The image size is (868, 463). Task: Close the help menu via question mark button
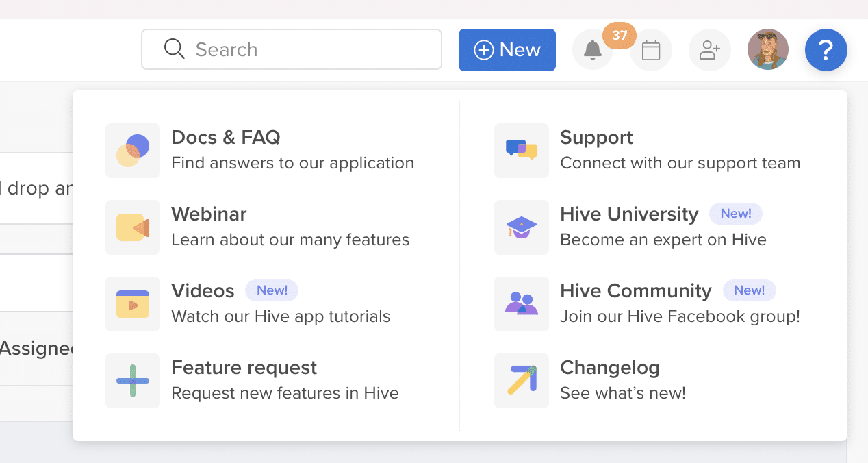[x=826, y=49]
